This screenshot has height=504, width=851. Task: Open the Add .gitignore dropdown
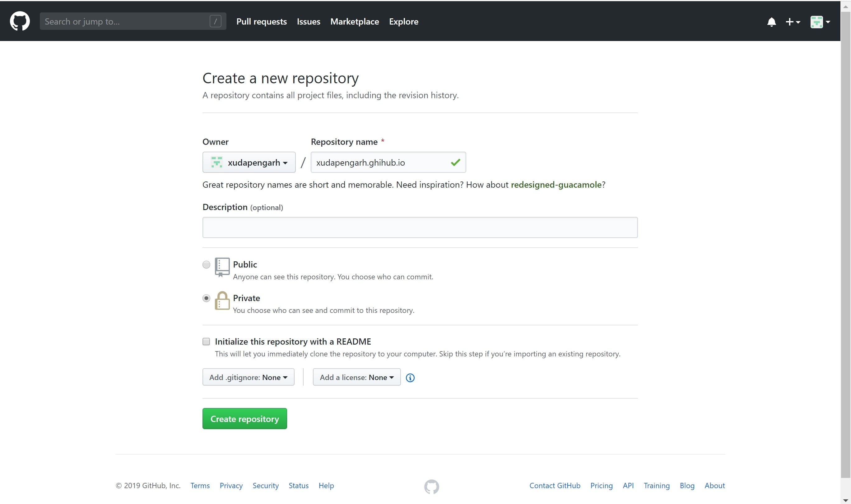click(x=248, y=377)
